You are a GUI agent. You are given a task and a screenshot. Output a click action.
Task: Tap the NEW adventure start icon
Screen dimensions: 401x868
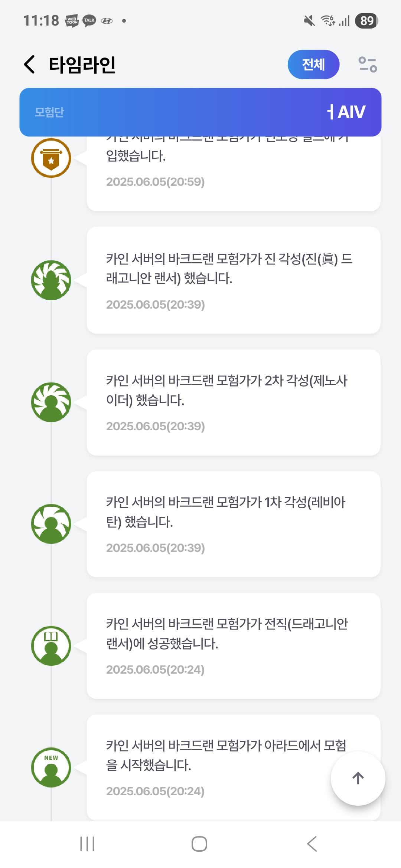tap(51, 767)
